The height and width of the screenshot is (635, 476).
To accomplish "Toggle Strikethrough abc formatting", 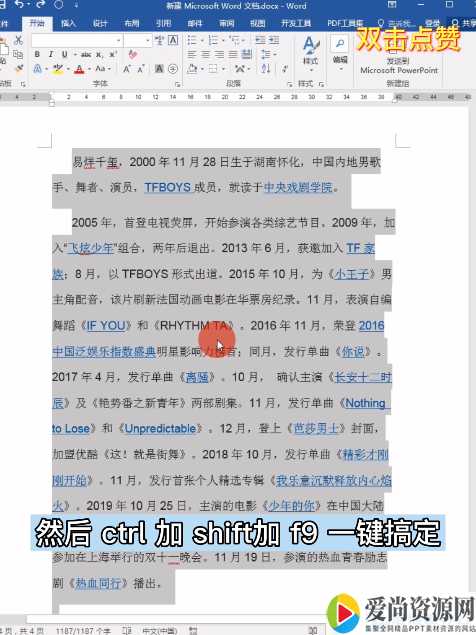I will click(86, 54).
